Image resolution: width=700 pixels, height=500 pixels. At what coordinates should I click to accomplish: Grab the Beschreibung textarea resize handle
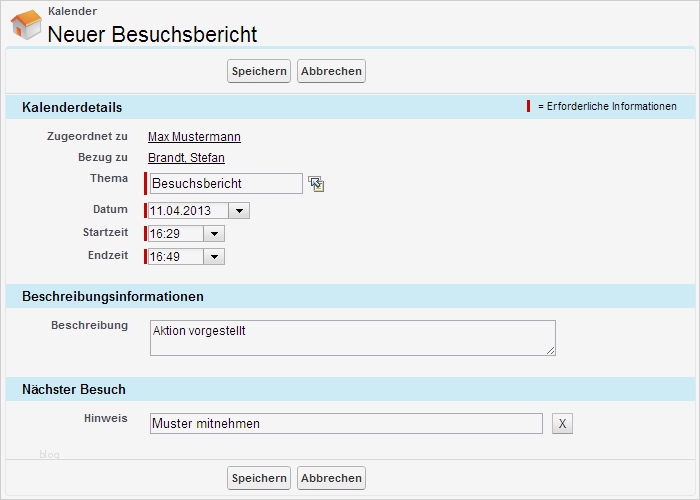tap(550, 350)
